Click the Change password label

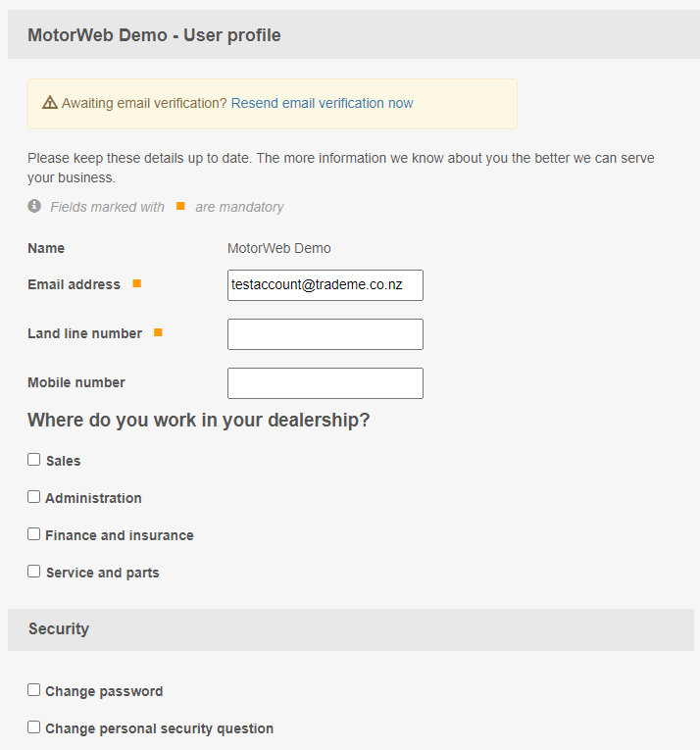[104, 691]
